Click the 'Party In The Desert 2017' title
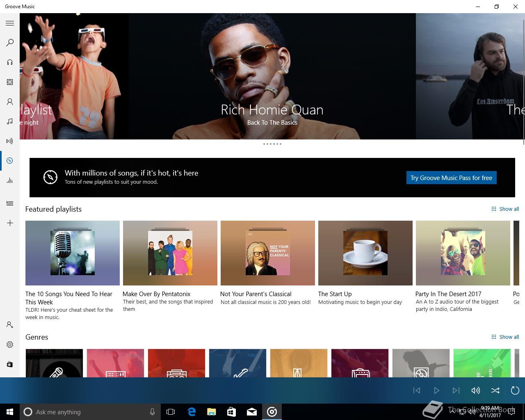The image size is (525, 420). pyautogui.click(x=448, y=294)
